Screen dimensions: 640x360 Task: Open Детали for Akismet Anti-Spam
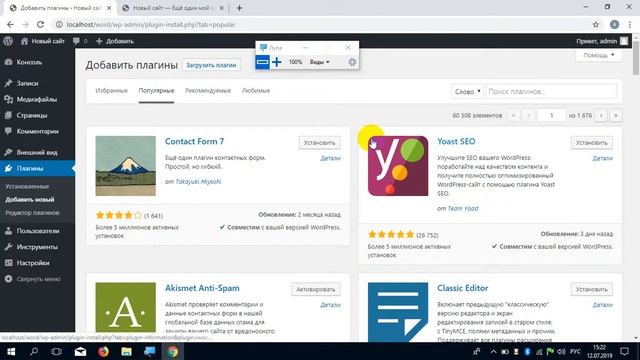[330, 304]
